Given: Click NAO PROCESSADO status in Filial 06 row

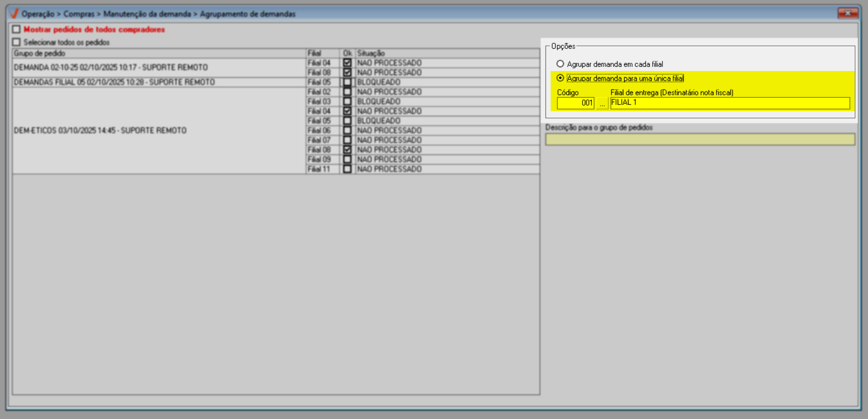Looking at the screenshot, I should pyautogui.click(x=389, y=130).
